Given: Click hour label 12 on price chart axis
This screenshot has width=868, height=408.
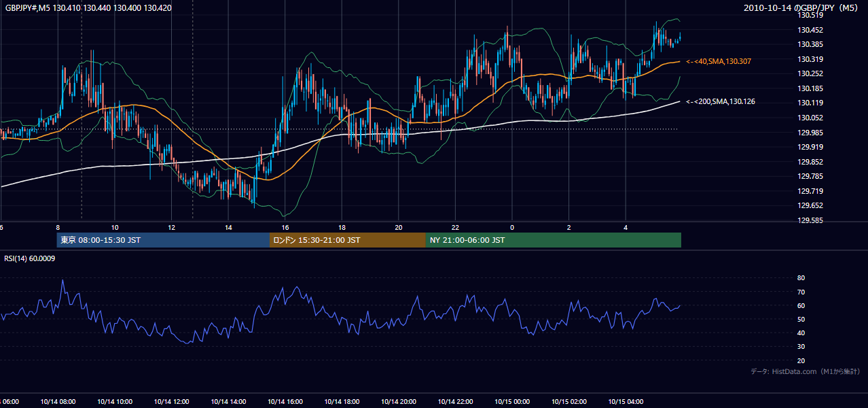Looking at the screenshot, I should pos(172,227).
